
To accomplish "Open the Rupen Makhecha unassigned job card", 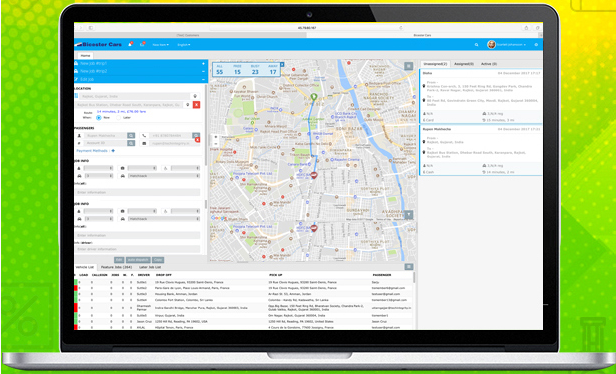I will [x=480, y=150].
